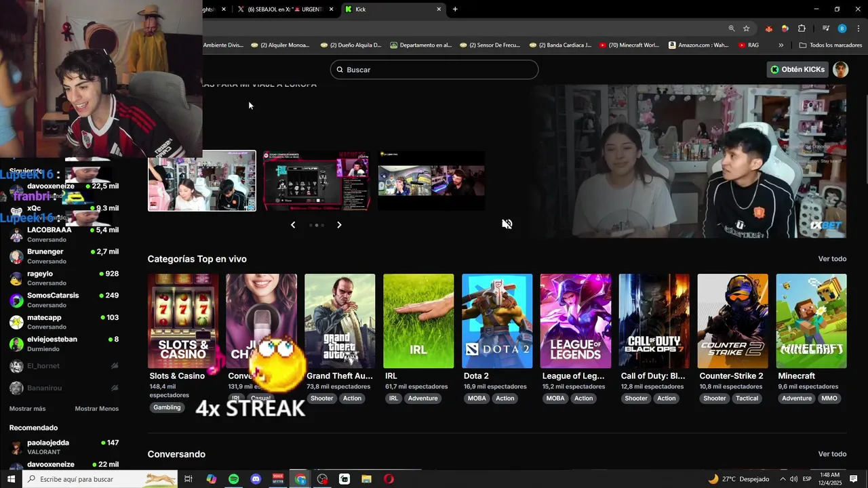
Task: Open Brunenger channel in sidebar
Action: (64, 256)
